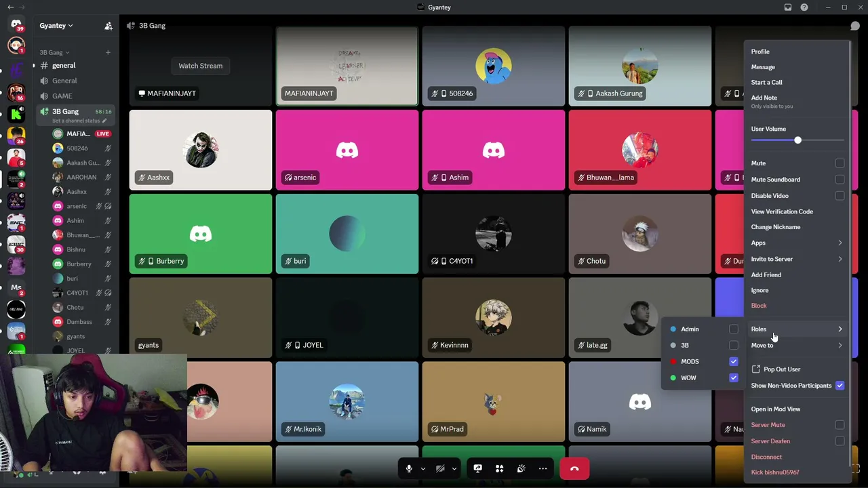Viewport: 868px width, 488px height.
Task: Open the Help icon in title bar
Action: (x=804, y=7)
